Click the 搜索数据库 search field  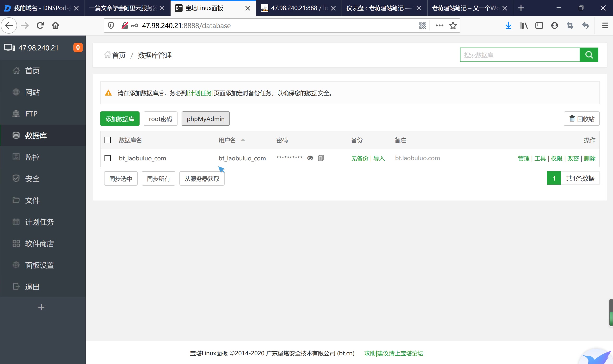click(520, 55)
